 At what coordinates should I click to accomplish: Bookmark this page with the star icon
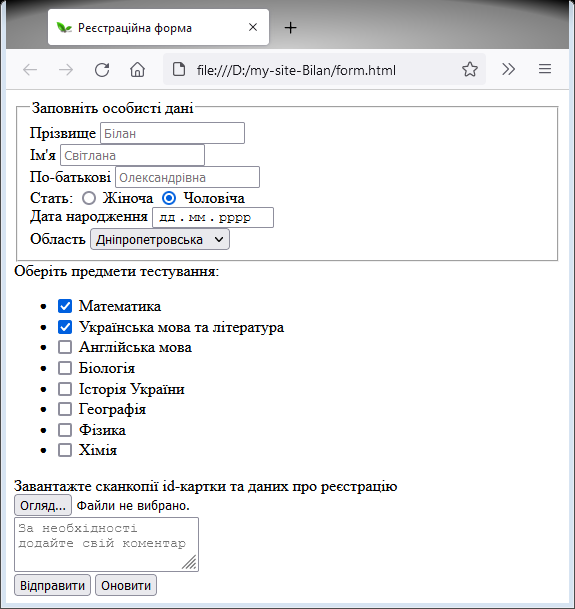click(470, 70)
